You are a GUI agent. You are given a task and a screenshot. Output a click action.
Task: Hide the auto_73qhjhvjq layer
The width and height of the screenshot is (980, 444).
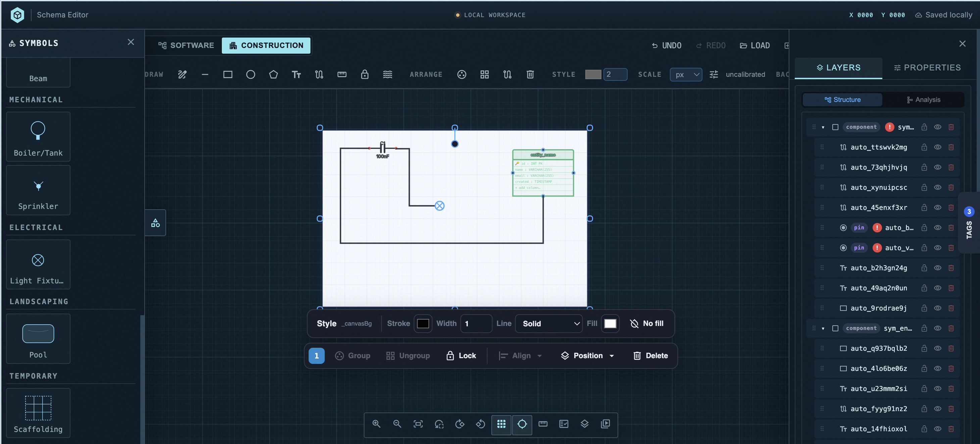tap(938, 168)
